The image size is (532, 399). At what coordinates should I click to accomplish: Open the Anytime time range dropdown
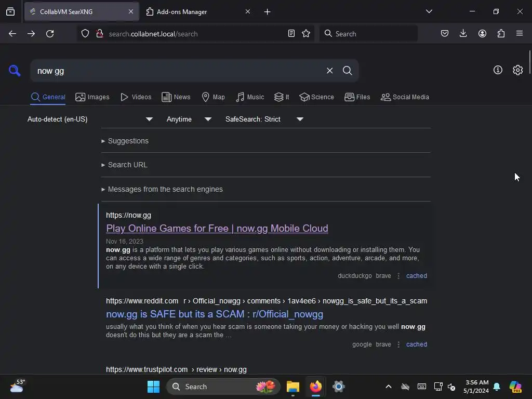189,119
